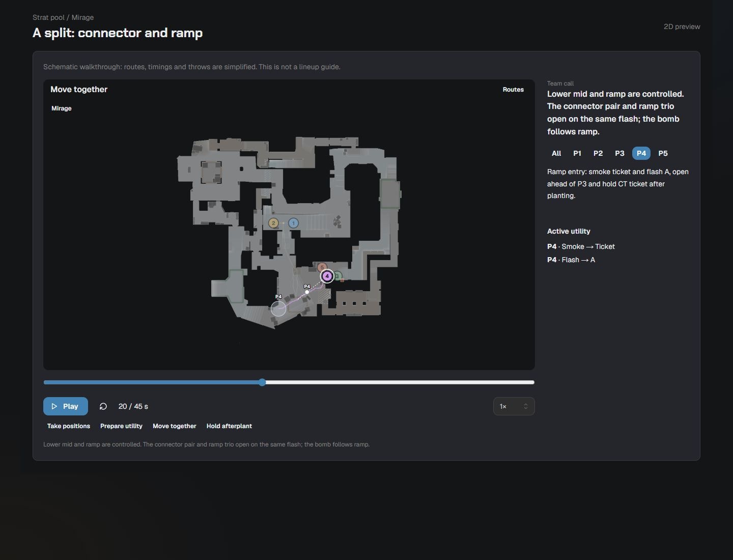Click the Team call label
The image size is (733, 560).
tap(560, 83)
